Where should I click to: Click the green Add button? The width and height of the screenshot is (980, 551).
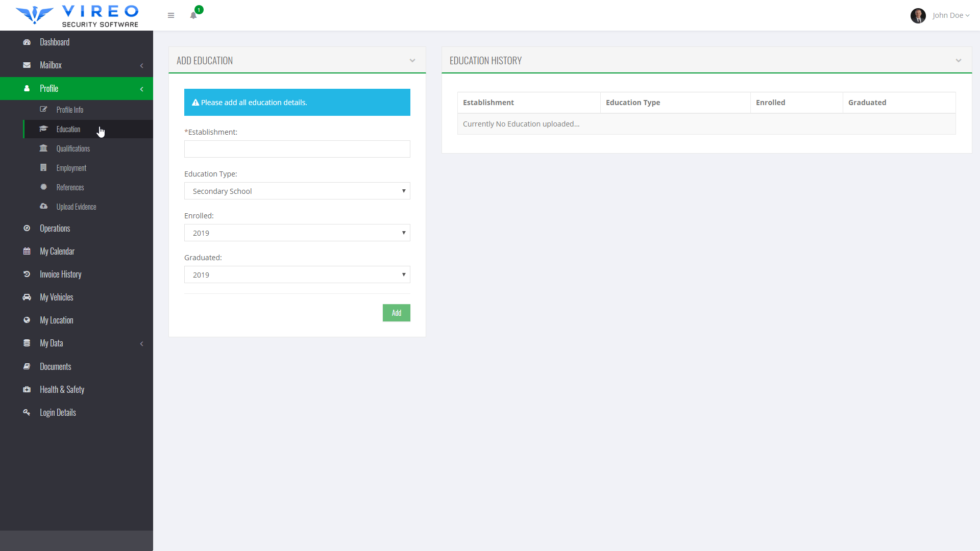pyautogui.click(x=396, y=313)
